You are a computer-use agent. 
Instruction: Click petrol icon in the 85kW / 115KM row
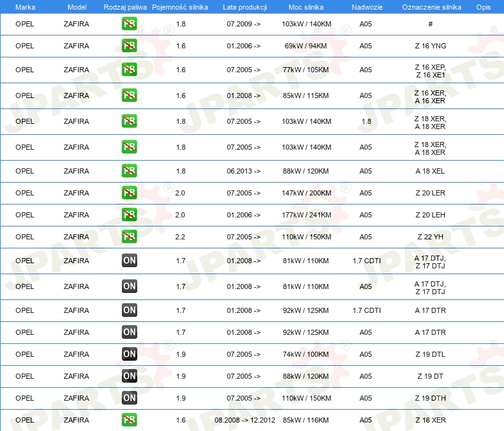click(x=129, y=95)
